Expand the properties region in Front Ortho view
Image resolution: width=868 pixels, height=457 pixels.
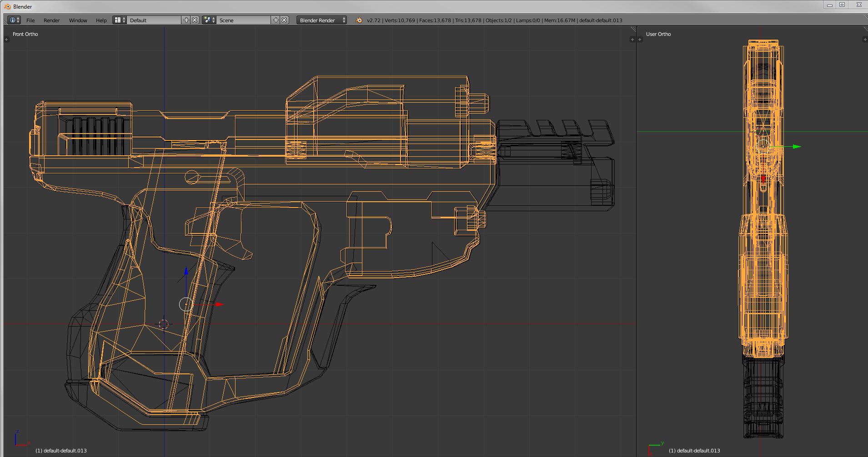tap(632, 40)
